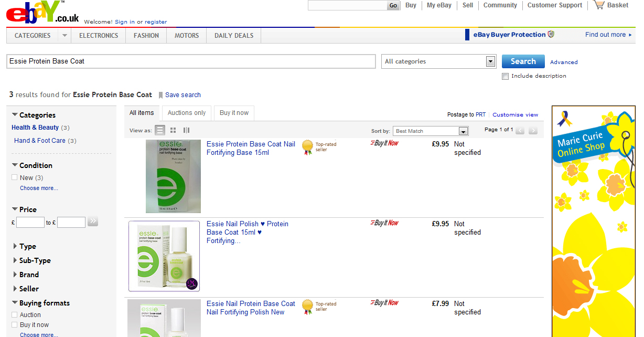Click the minimum price input field
The height and width of the screenshot is (337, 644).
[30, 223]
